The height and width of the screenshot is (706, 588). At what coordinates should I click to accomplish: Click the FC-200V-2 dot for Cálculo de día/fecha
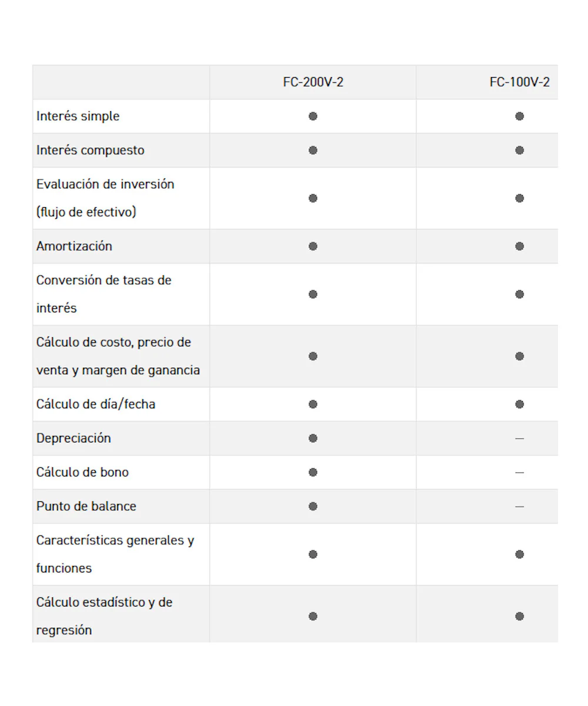pyautogui.click(x=313, y=404)
